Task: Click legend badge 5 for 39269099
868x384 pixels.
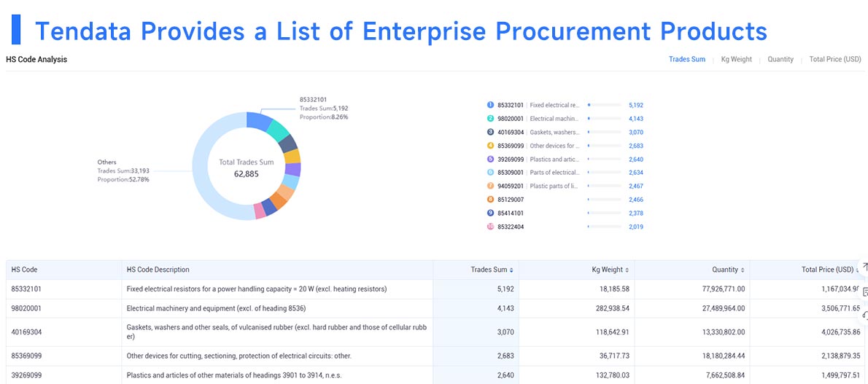Action: click(490, 159)
